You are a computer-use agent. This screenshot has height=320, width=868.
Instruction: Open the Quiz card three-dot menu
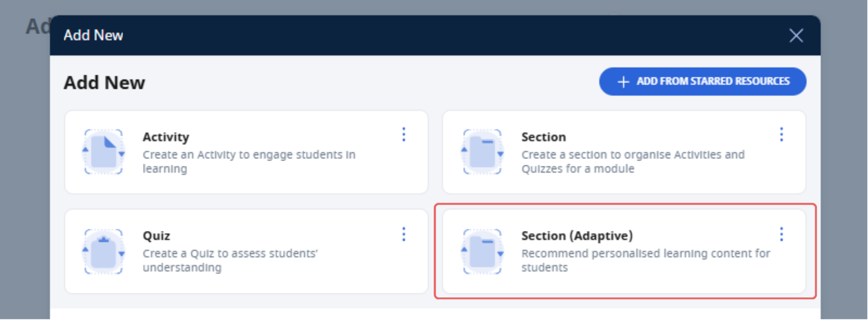tap(404, 234)
